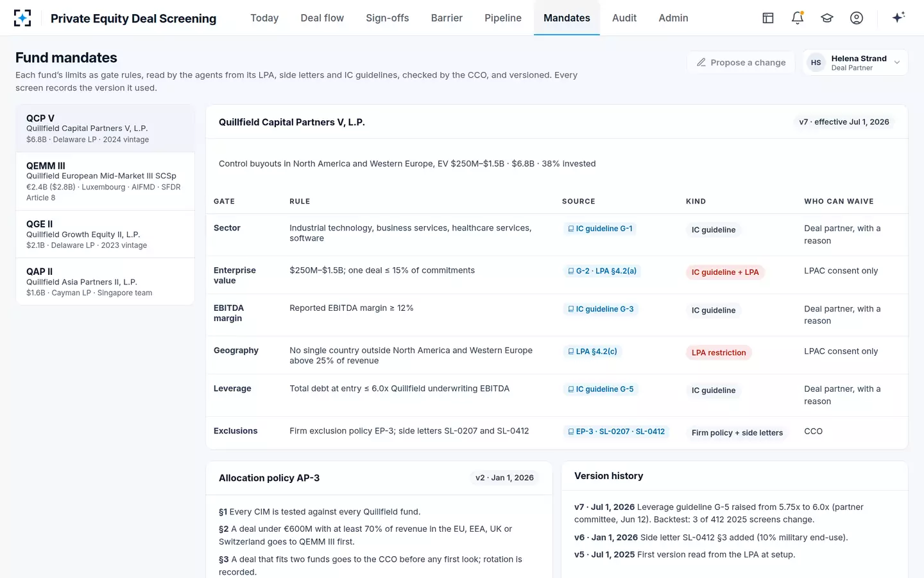
Task: Expand Helena Strand user dropdown
Action: point(855,63)
